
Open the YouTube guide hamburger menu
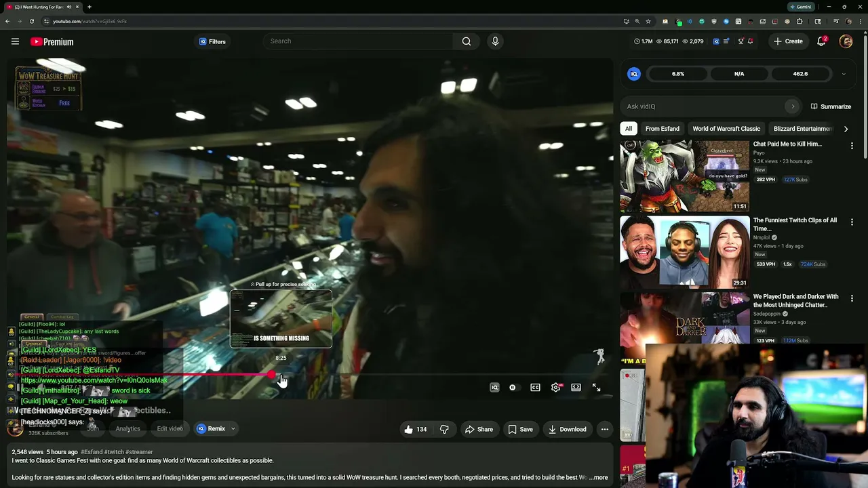coord(15,41)
